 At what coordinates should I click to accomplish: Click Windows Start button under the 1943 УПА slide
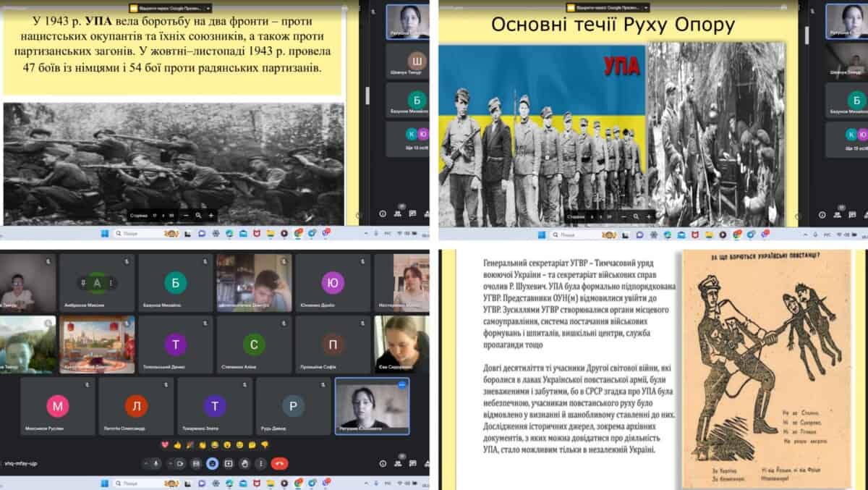(x=104, y=234)
